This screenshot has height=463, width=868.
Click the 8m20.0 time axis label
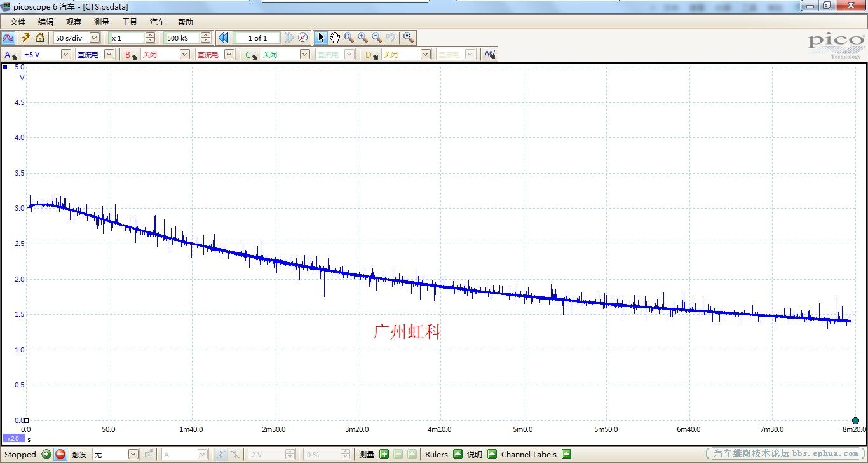coord(855,429)
